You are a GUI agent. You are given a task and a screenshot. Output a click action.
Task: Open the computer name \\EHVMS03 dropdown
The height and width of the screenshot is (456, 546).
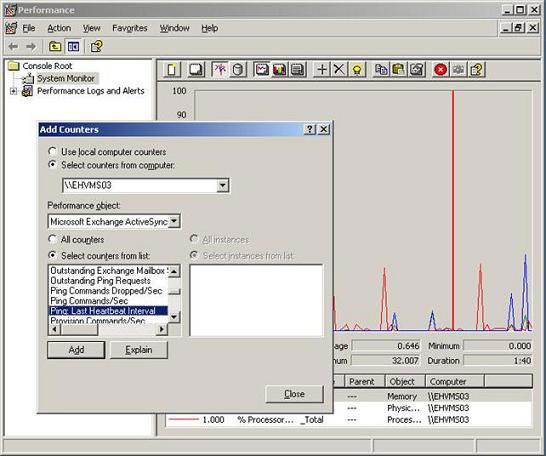[223, 186]
